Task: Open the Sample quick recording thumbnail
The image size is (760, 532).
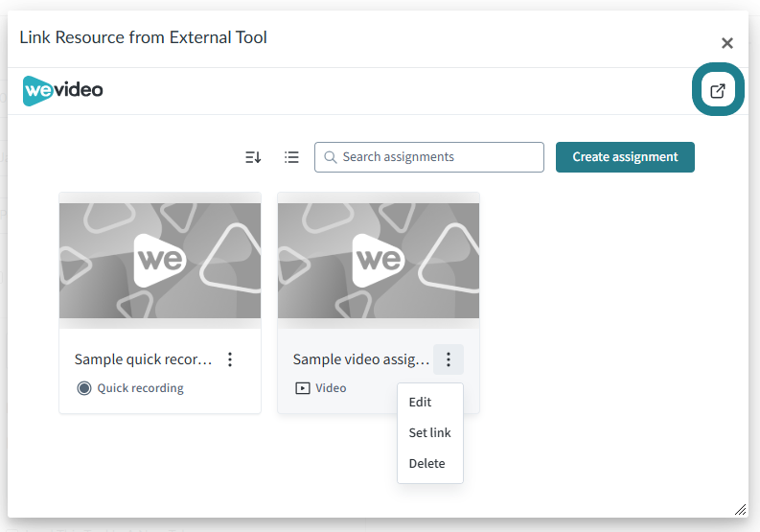Action: click(160, 261)
